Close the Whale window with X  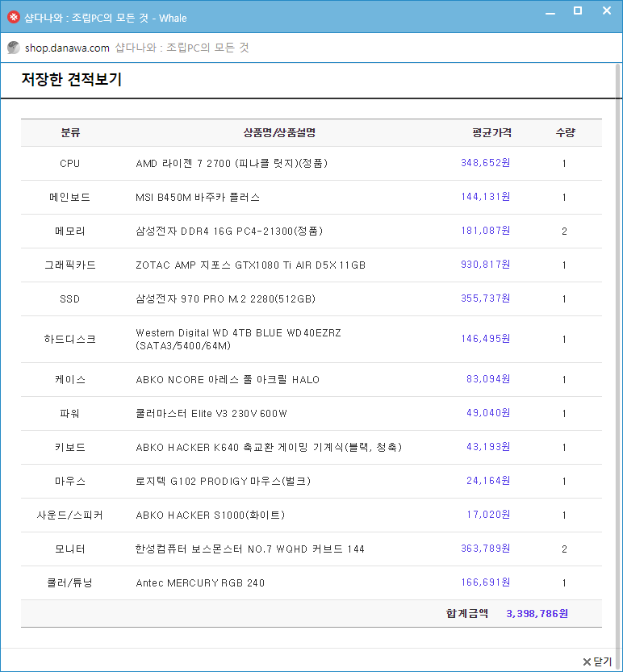coord(607,10)
